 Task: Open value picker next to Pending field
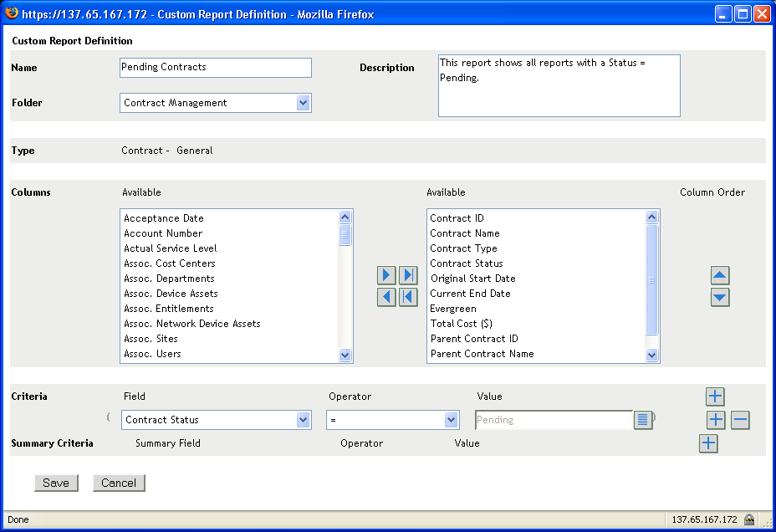click(642, 420)
